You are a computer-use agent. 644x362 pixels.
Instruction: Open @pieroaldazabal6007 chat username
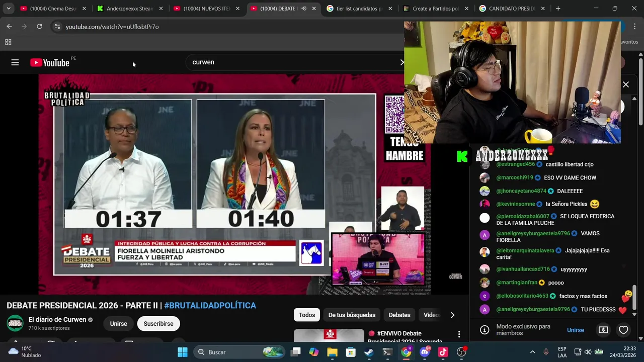pyautogui.click(x=523, y=217)
